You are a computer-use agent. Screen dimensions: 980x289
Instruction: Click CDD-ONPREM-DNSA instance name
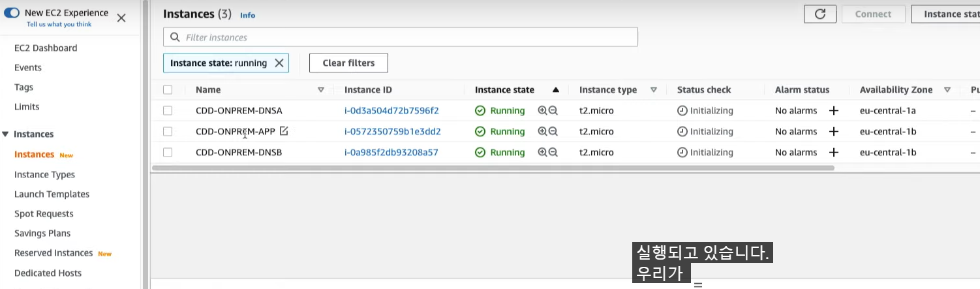coord(239,111)
